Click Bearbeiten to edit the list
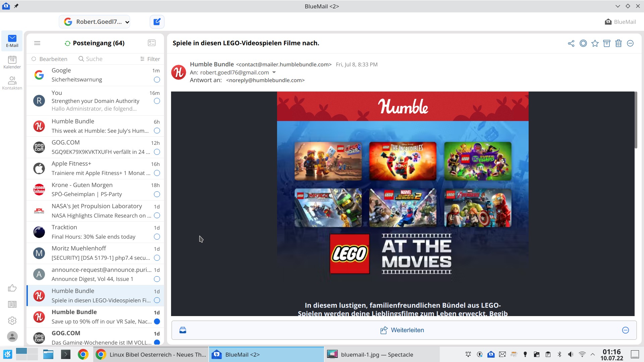644x362 pixels. [x=50, y=59]
